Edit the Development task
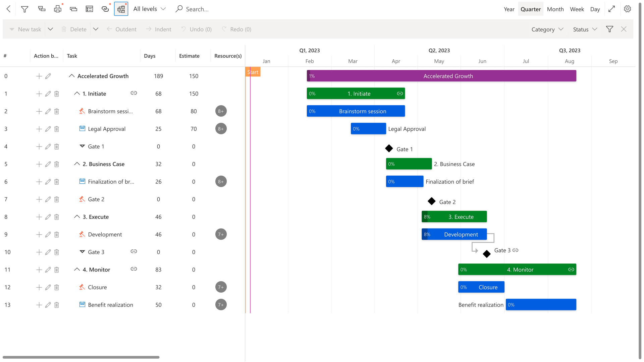 pyautogui.click(x=48, y=235)
